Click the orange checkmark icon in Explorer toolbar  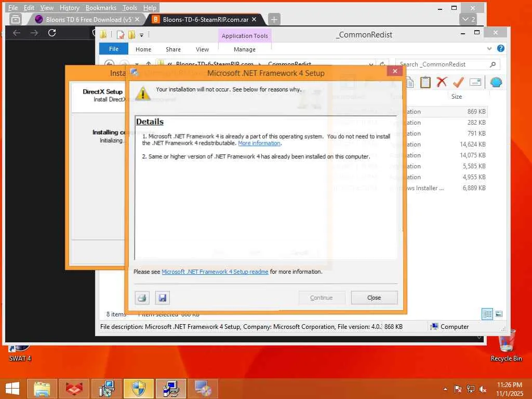click(x=458, y=82)
